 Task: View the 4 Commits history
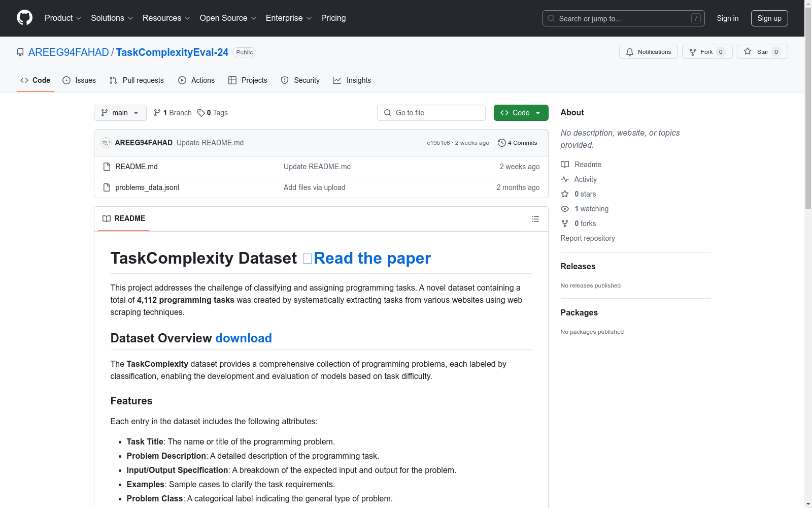518,143
